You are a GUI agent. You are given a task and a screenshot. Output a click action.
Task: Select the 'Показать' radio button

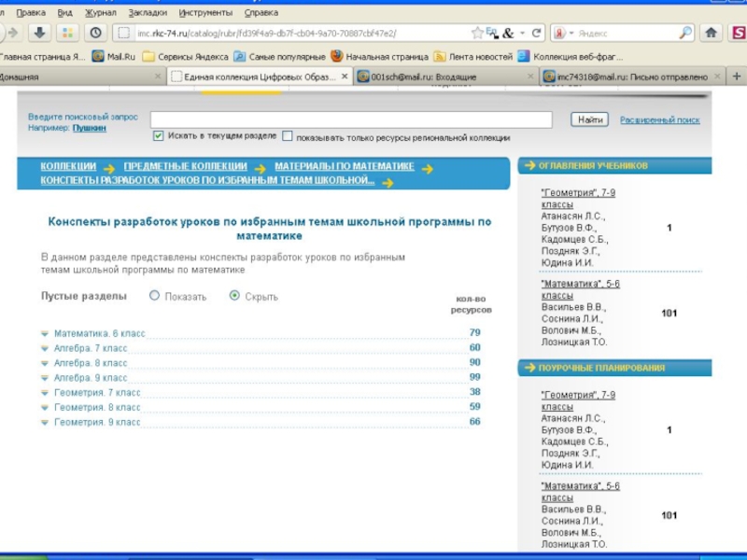[155, 296]
